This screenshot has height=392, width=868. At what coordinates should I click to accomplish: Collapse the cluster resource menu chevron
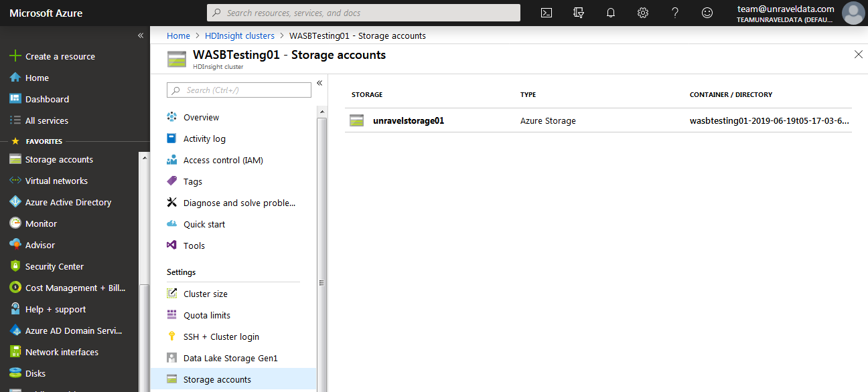coord(319,83)
